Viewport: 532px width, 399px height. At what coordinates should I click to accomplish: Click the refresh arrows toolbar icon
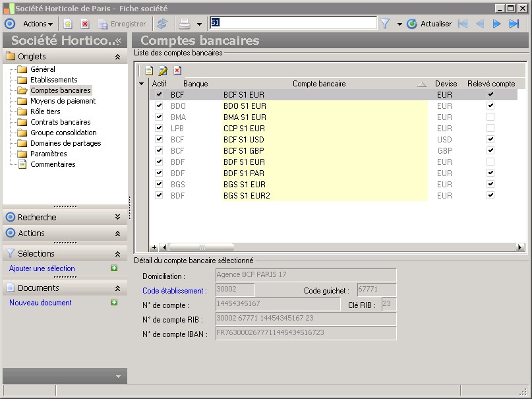click(162, 24)
